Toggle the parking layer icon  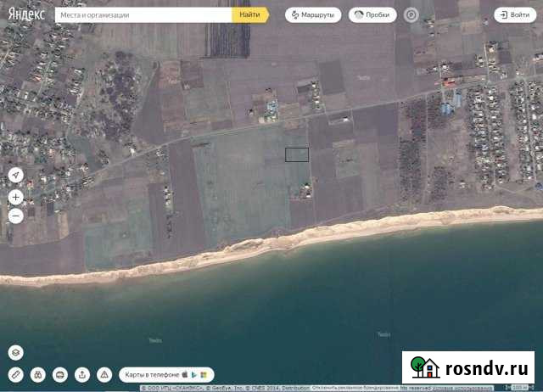click(411, 14)
